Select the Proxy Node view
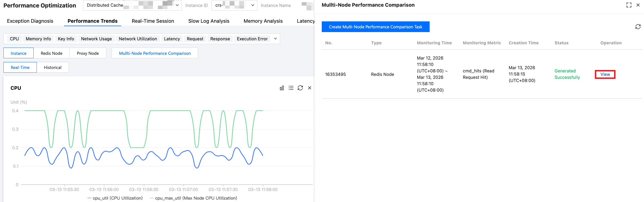The height and width of the screenshot is (202, 644). pos(88,53)
